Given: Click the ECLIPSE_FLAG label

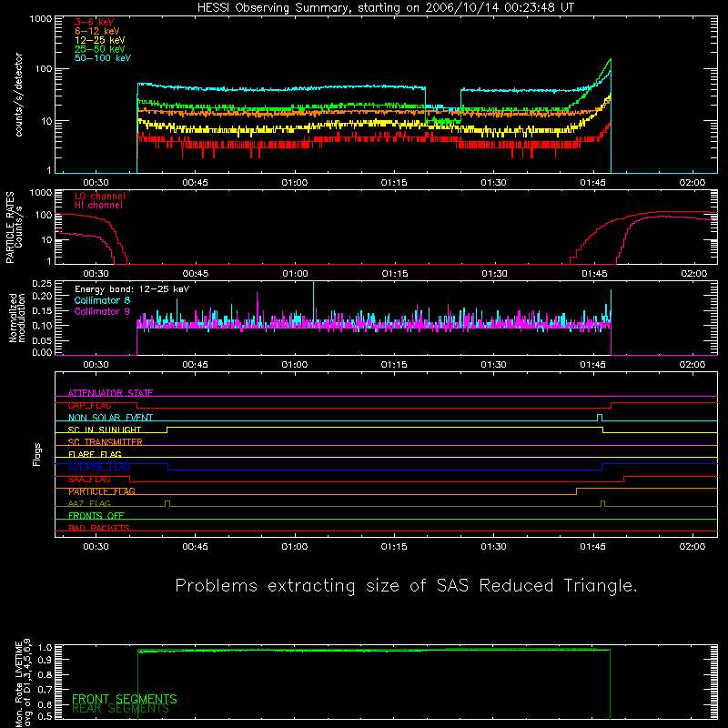Looking at the screenshot, I should pos(99,467).
